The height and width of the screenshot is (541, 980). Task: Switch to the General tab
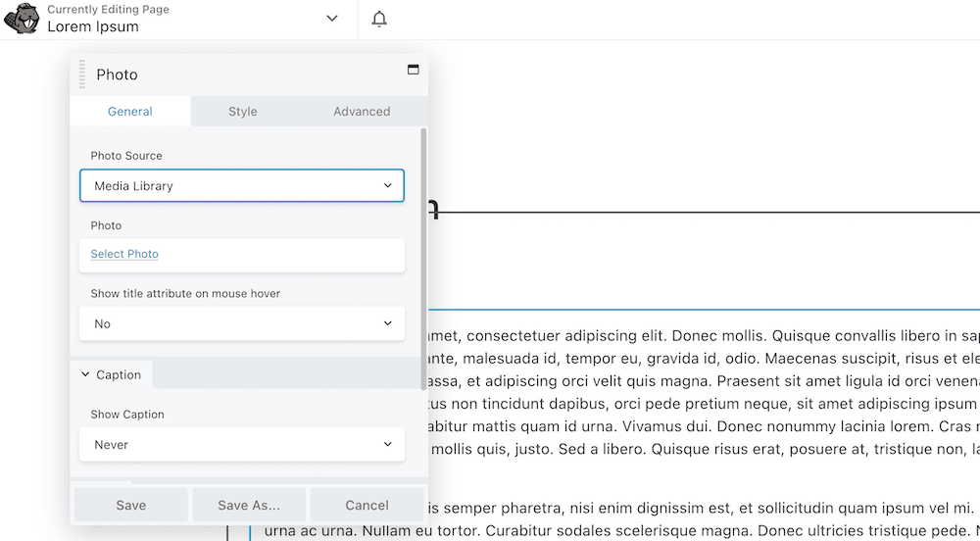[x=130, y=111]
